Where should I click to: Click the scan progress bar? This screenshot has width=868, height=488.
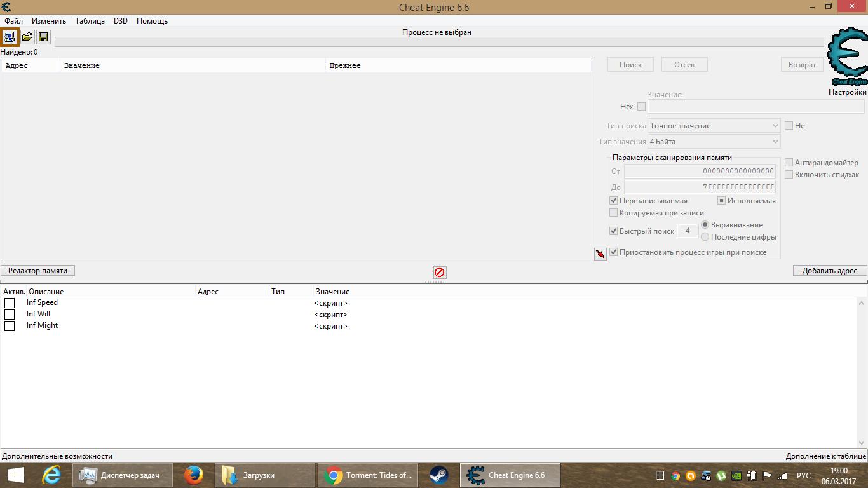point(438,42)
